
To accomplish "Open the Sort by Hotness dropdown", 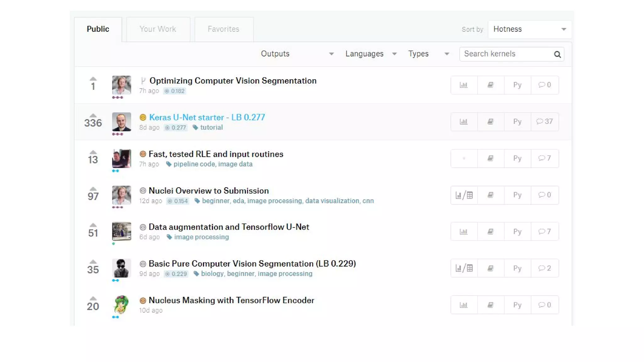I will [x=530, y=29].
